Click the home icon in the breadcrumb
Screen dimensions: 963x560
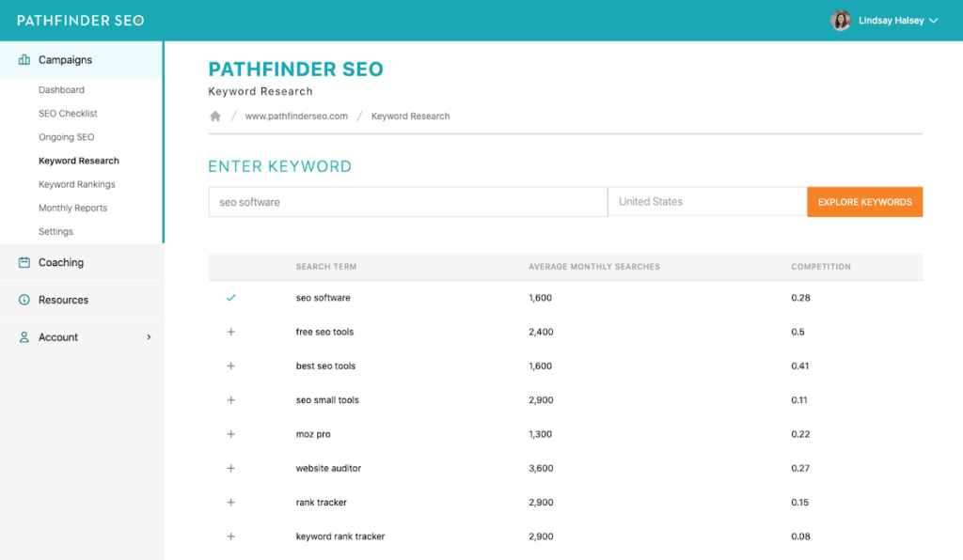tap(214, 116)
